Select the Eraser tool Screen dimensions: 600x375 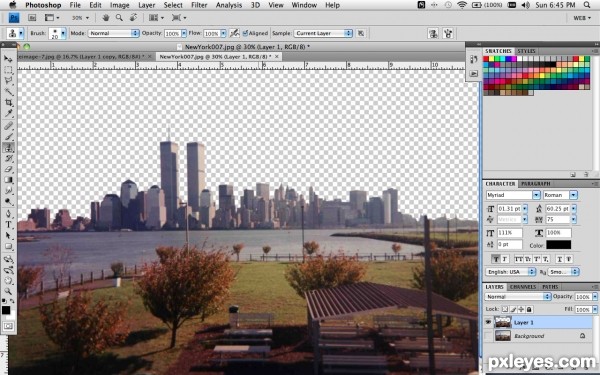8,169
